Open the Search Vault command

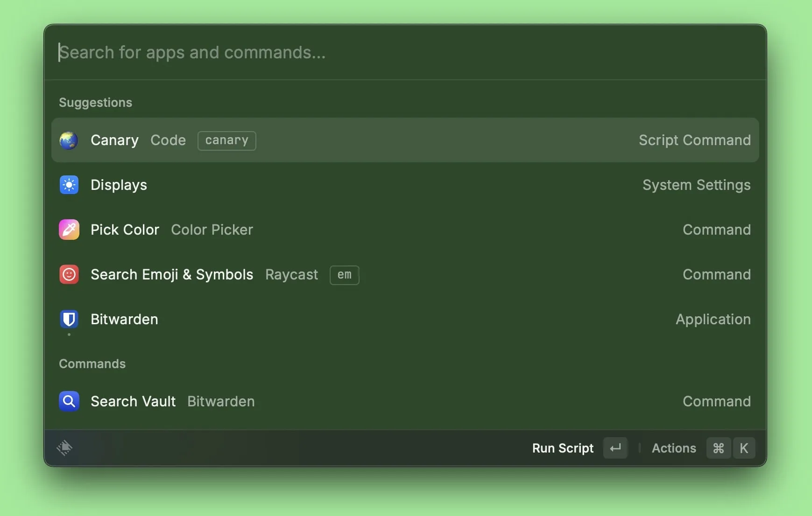point(404,401)
